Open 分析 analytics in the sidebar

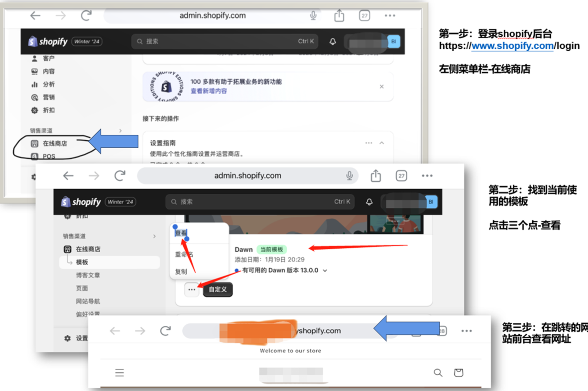pos(48,84)
